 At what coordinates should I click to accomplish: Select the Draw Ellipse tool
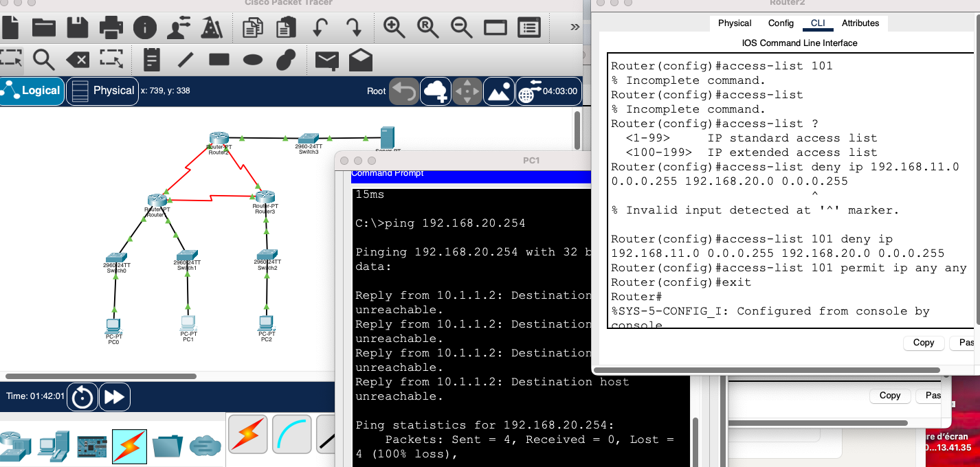[x=253, y=60]
